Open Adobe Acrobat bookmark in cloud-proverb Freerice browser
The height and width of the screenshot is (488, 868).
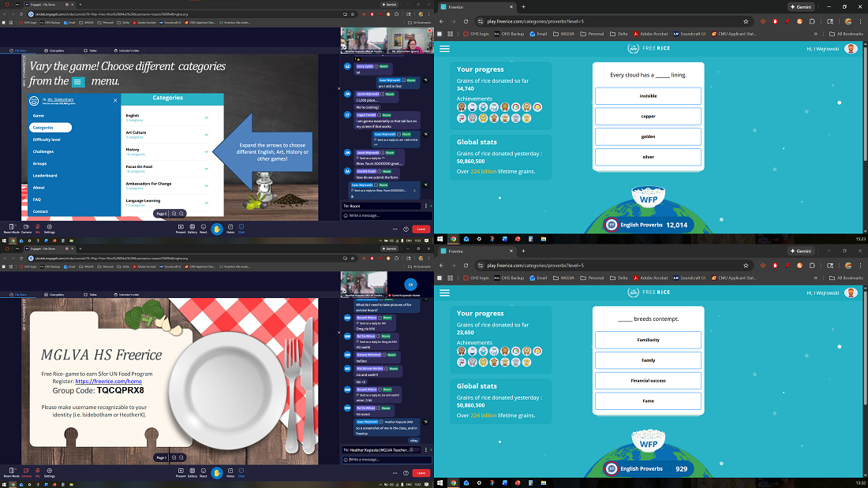tap(652, 34)
